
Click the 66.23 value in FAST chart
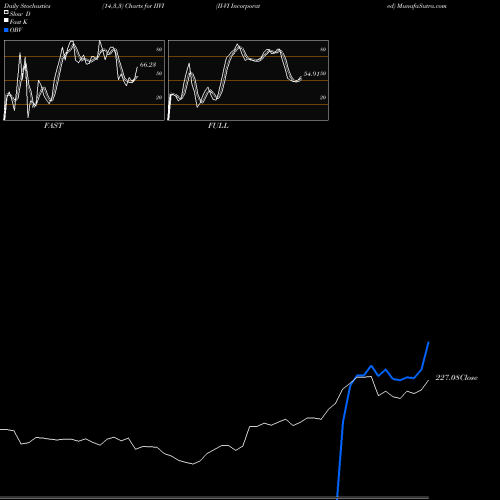148,65
